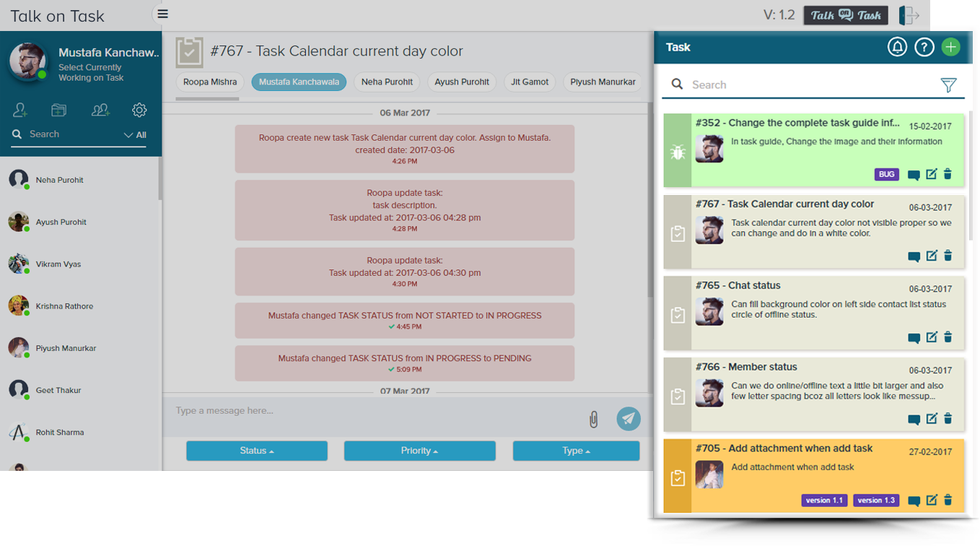980x546 pixels.
Task: Open the add new contact icon
Action: (20, 110)
